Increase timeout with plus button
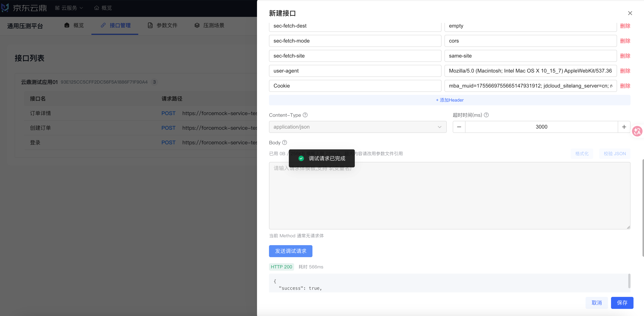 tap(624, 127)
